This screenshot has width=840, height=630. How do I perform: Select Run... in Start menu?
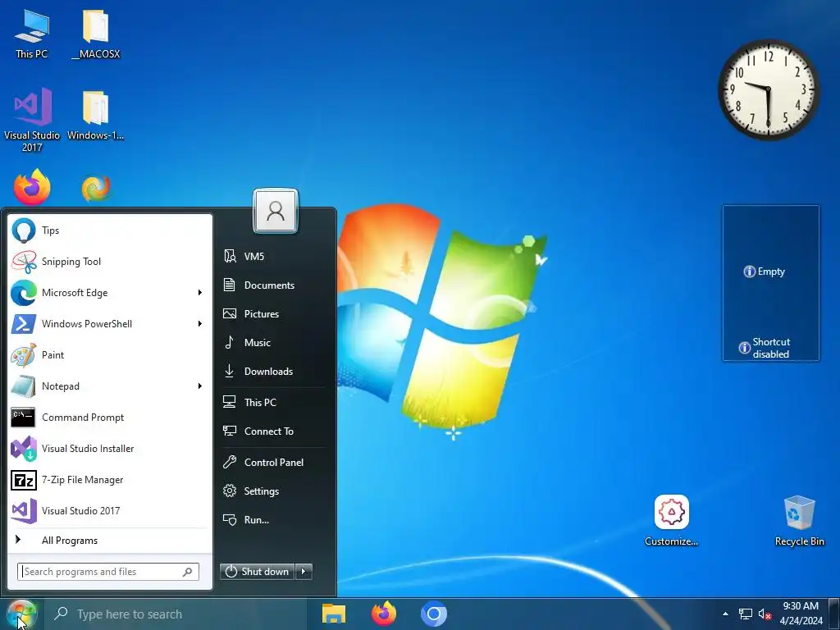pos(274,519)
